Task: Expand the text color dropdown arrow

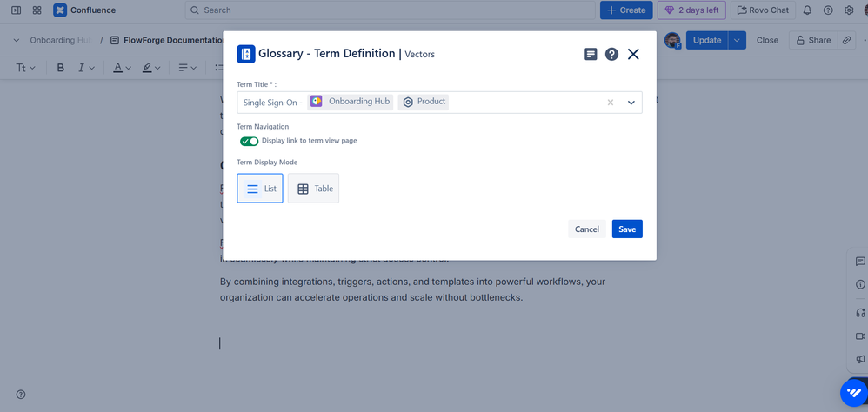Action: pyautogui.click(x=129, y=68)
